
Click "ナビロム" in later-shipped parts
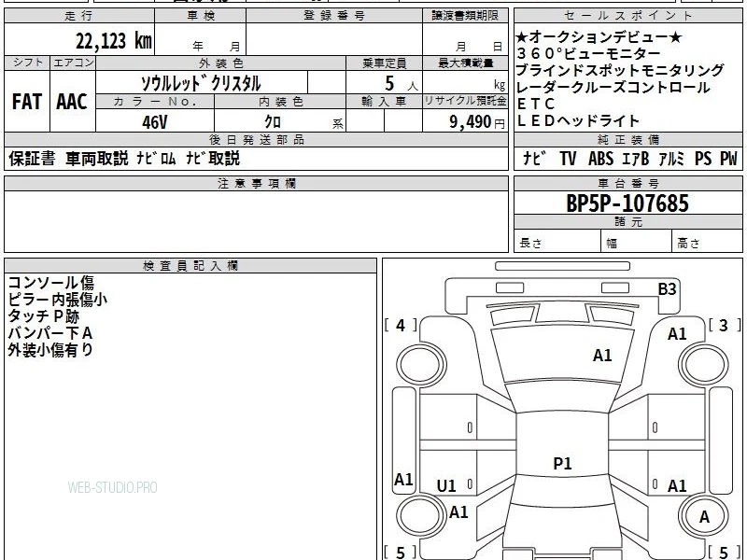[156, 159]
